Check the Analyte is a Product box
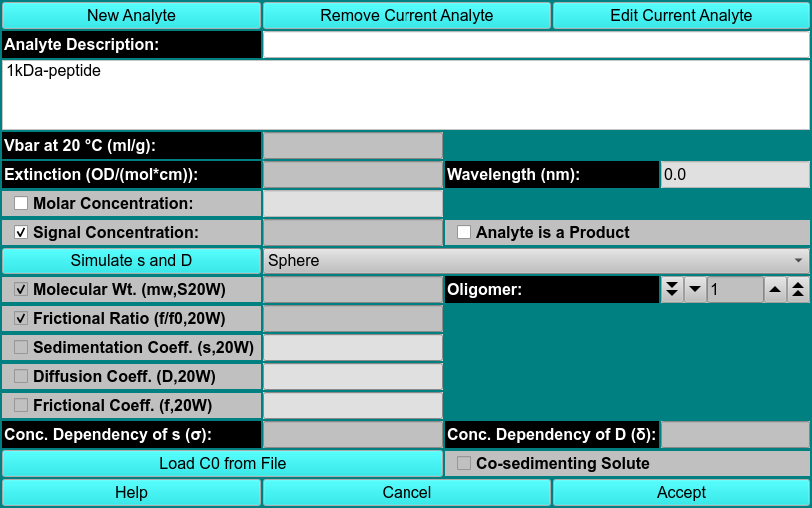The image size is (812, 508). click(x=463, y=233)
